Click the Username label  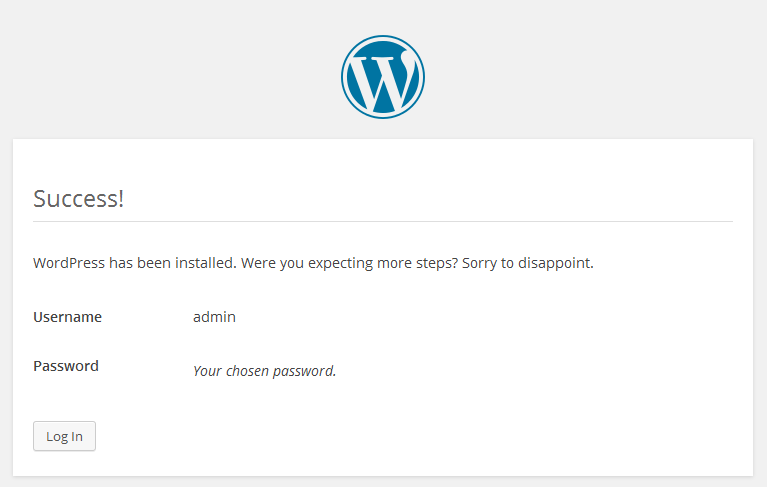point(67,317)
